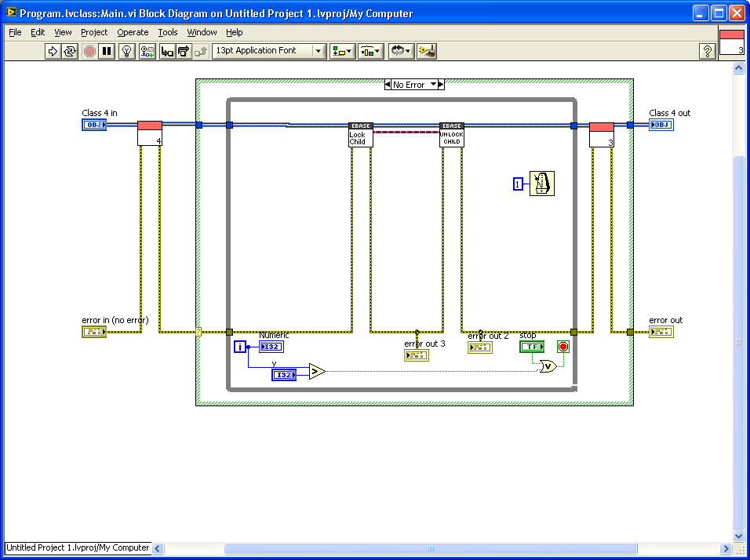Viewport: 750px width, 560px height.
Task: Click the loop stop condition terminal
Action: [562, 347]
